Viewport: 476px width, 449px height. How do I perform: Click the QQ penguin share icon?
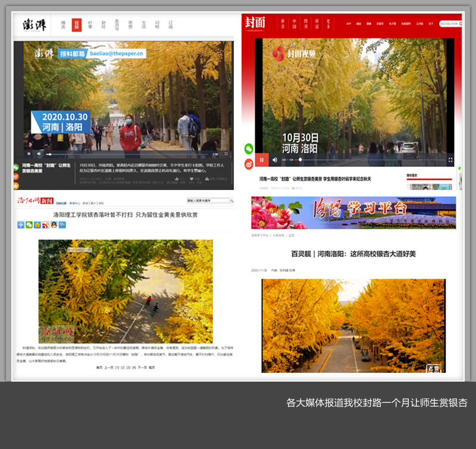pyautogui.click(x=54, y=224)
